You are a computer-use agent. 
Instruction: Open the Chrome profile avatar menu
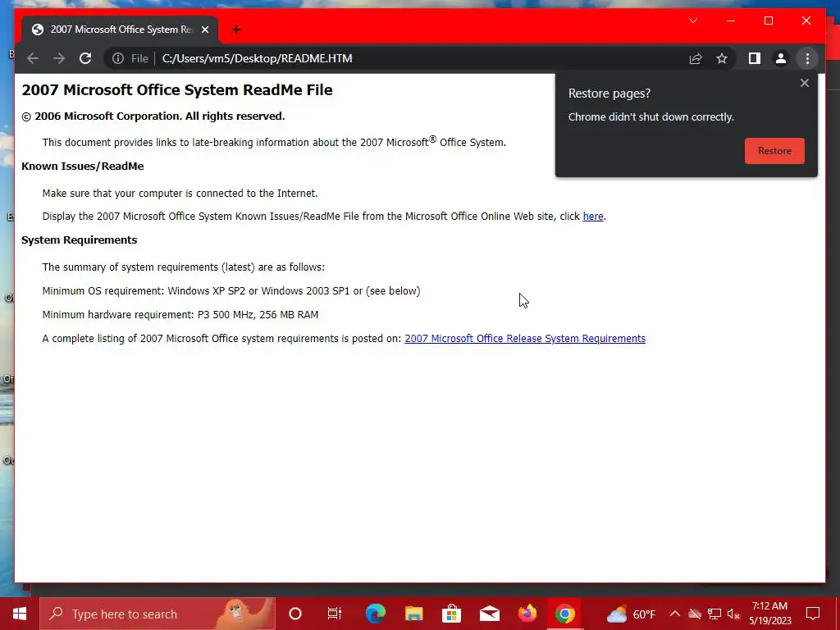pos(781,58)
